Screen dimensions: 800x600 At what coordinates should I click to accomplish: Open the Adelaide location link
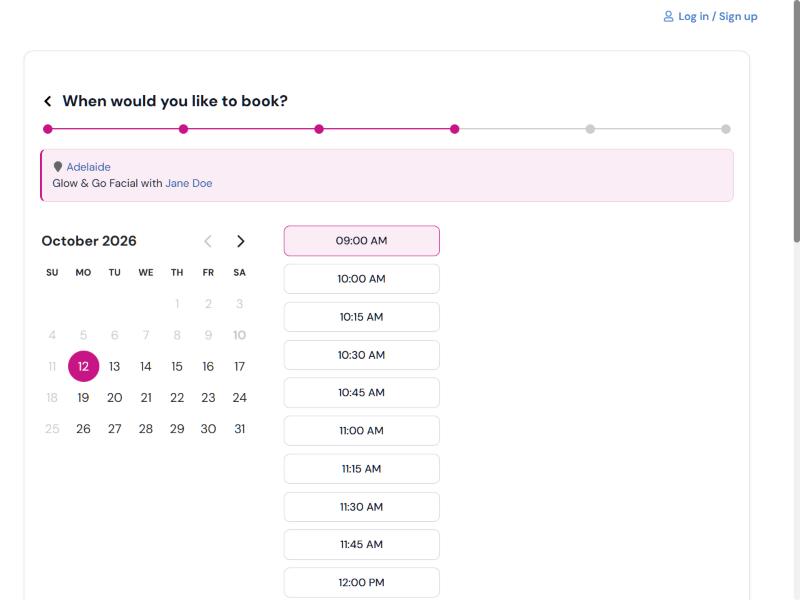88,167
